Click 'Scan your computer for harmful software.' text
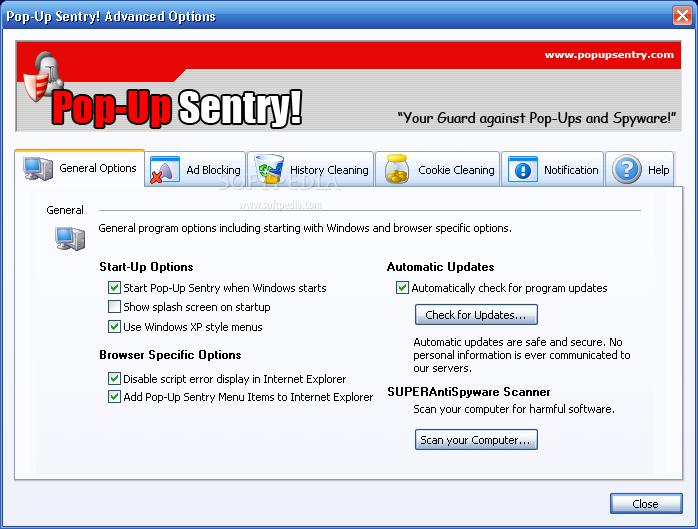698x529 pixels. tap(514, 409)
